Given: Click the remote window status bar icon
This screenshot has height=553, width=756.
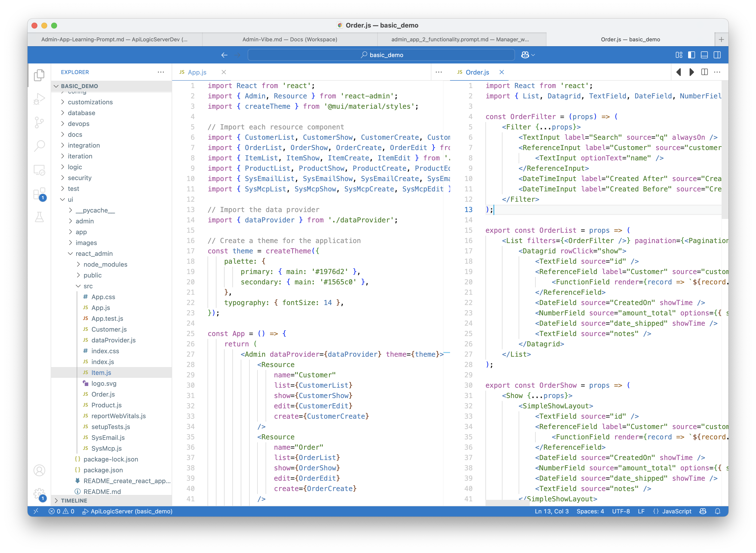Looking at the screenshot, I should pyautogui.click(x=36, y=511).
